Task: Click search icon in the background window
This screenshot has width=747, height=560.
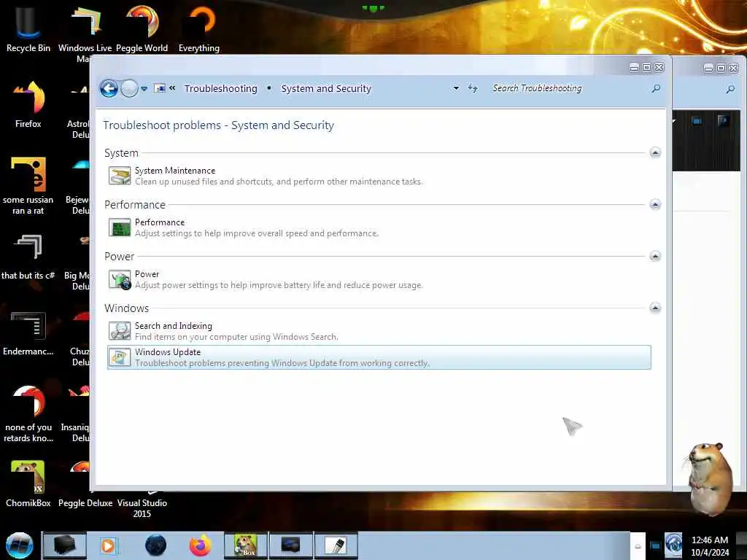Action: pyautogui.click(x=730, y=89)
